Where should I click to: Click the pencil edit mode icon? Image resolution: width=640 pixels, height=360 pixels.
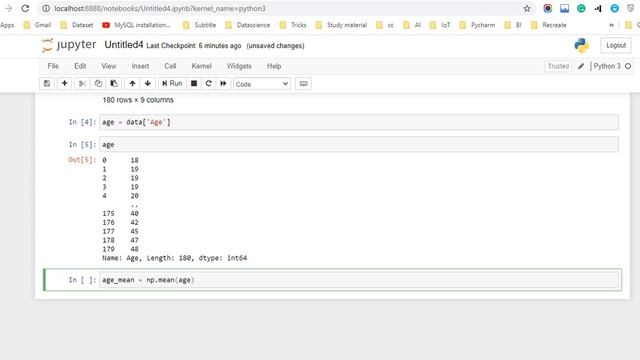click(x=581, y=66)
